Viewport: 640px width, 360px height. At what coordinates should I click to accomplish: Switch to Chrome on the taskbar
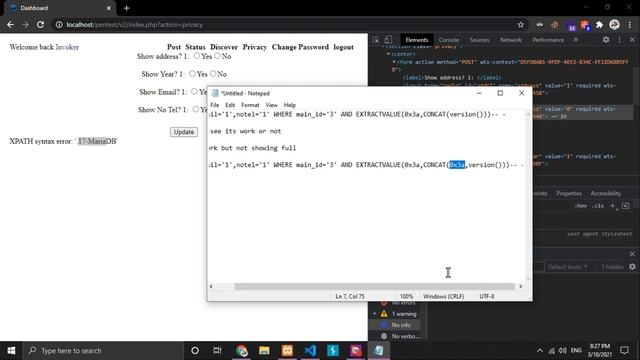point(241,351)
